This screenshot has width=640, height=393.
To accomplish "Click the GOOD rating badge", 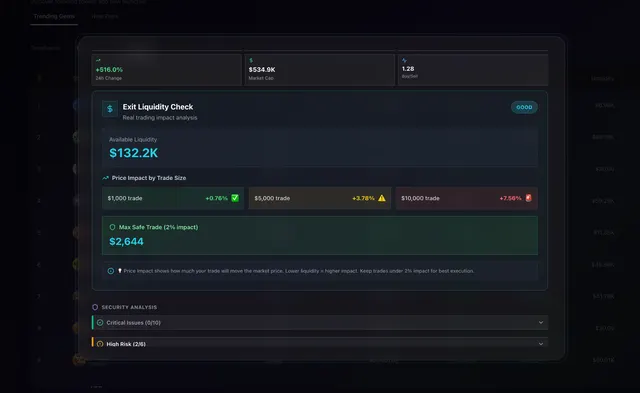I will pyautogui.click(x=524, y=107).
